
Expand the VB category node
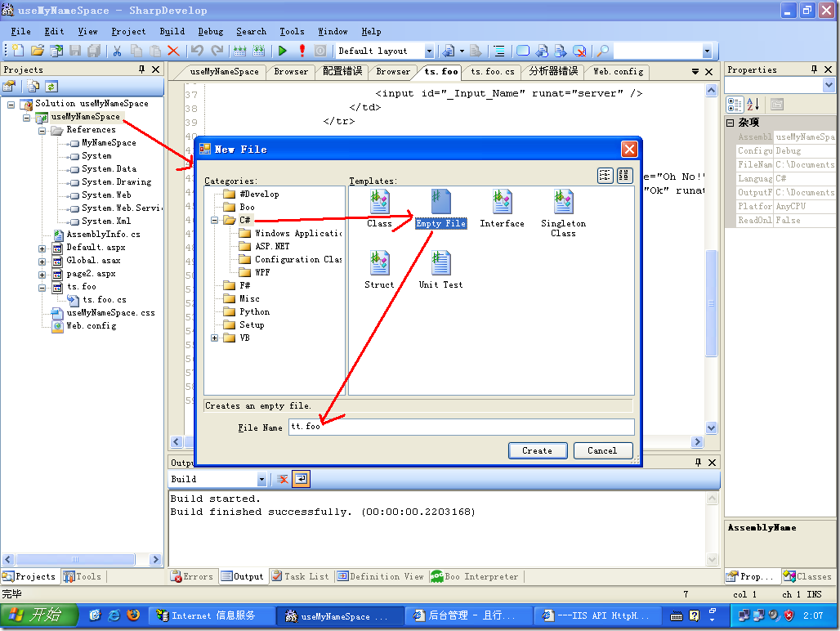coord(215,338)
